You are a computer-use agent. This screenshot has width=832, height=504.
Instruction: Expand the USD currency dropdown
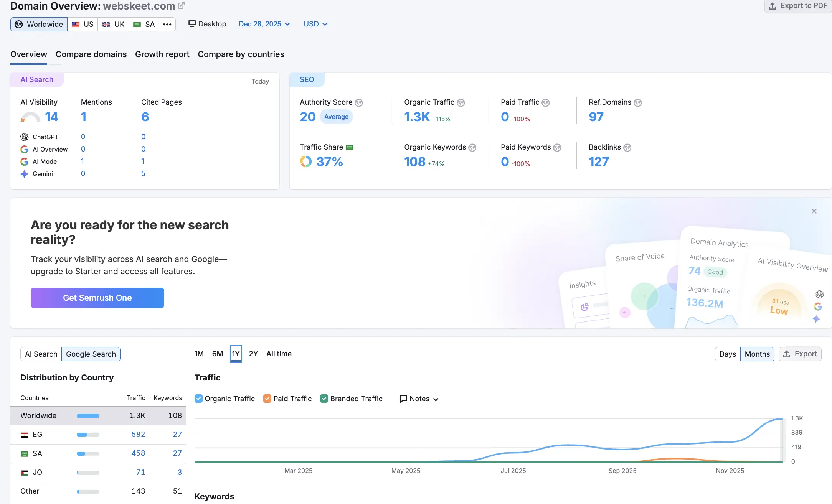click(315, 24)
